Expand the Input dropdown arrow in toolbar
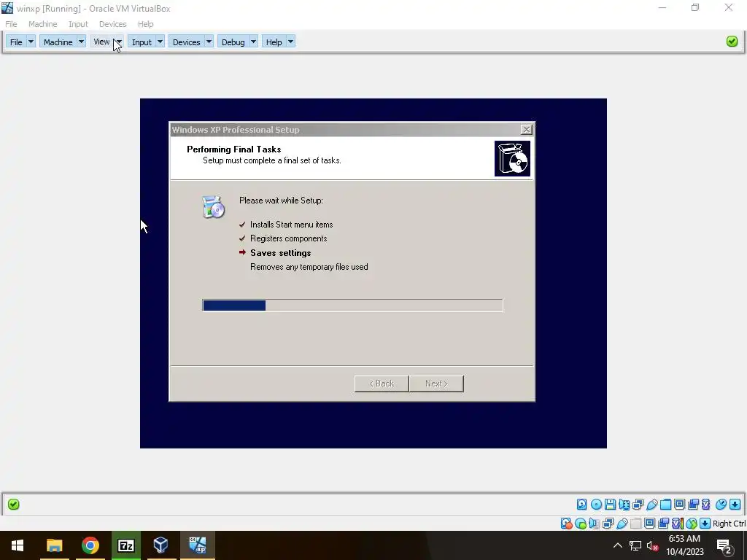 pyautogui.click(x=160, y=42)
